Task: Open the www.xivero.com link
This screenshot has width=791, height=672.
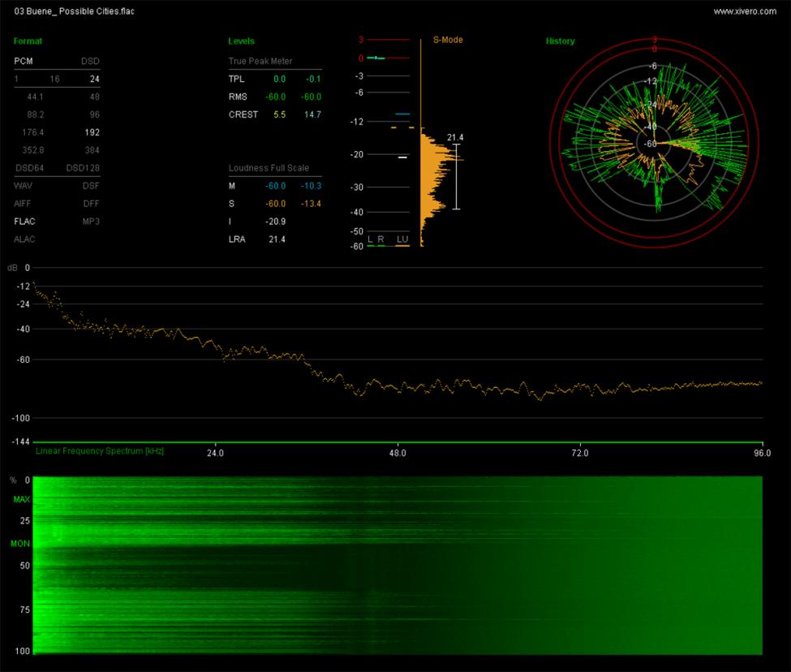Action: [744, 12]
